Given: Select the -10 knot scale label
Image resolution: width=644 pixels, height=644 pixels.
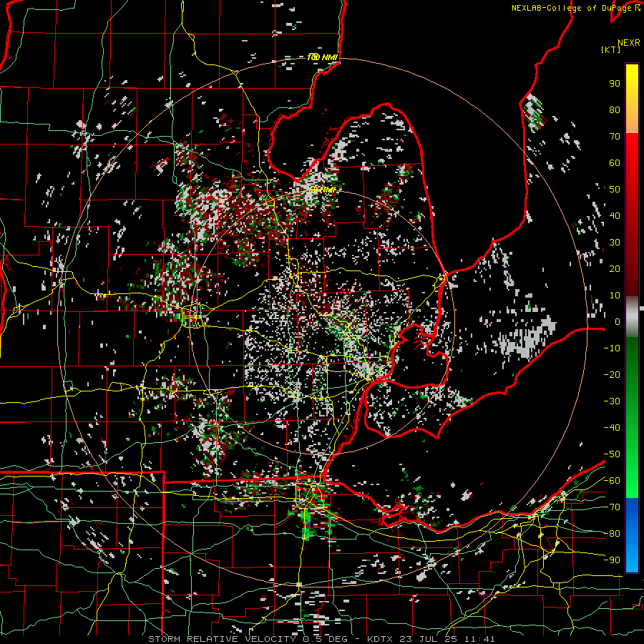Looking at the screenshot, I should tap(612, 348).
